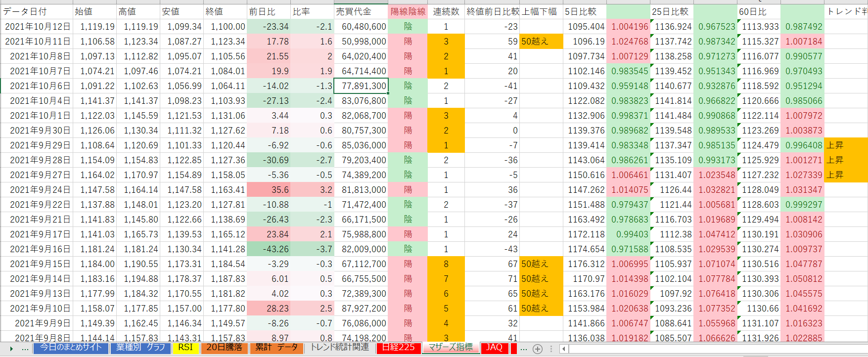
Task: Click the 終値 cell 1,163.41
Action: tap(225, 190)
